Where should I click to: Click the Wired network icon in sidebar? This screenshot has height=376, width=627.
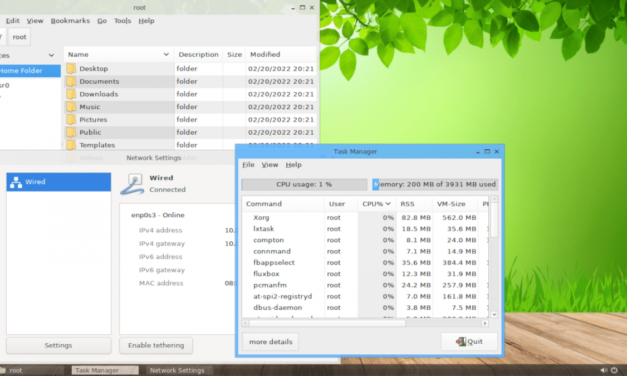(16, 182)
